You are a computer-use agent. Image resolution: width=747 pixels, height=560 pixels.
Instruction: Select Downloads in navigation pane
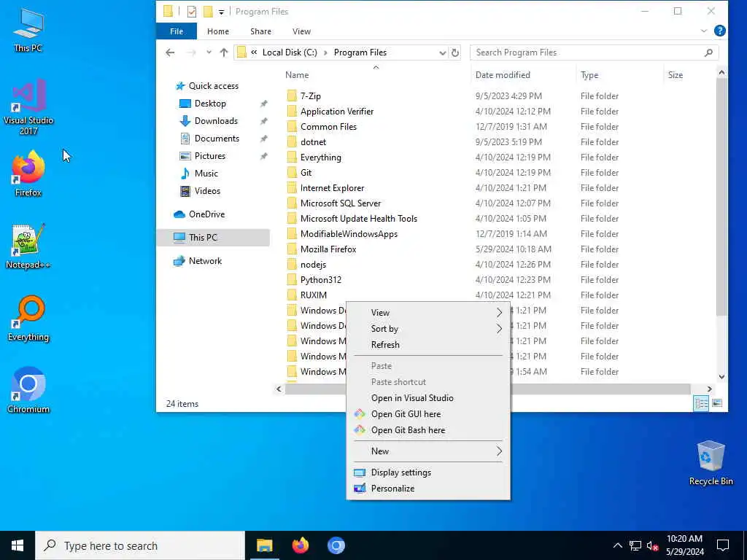[x=216, y=121]
